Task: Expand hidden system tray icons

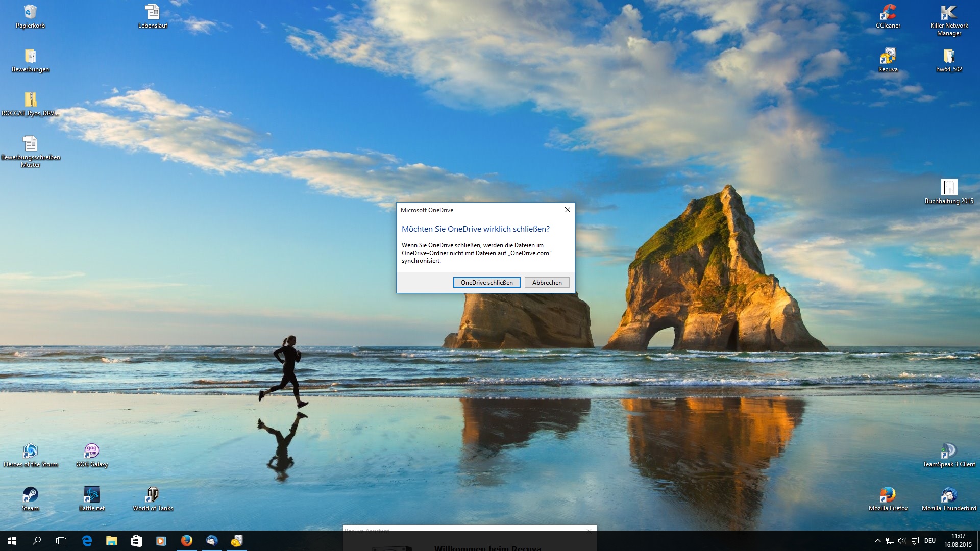Action: tap(877, 541)
